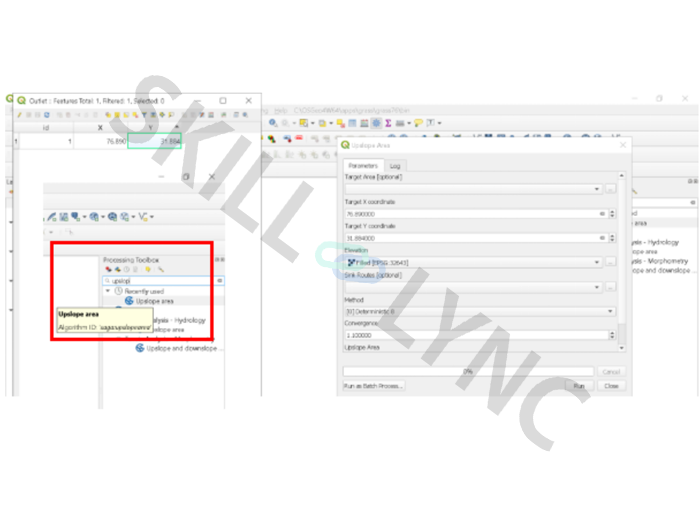Screen dimensions: 700x514
Task: Open the Help menu
Action: 280,110
